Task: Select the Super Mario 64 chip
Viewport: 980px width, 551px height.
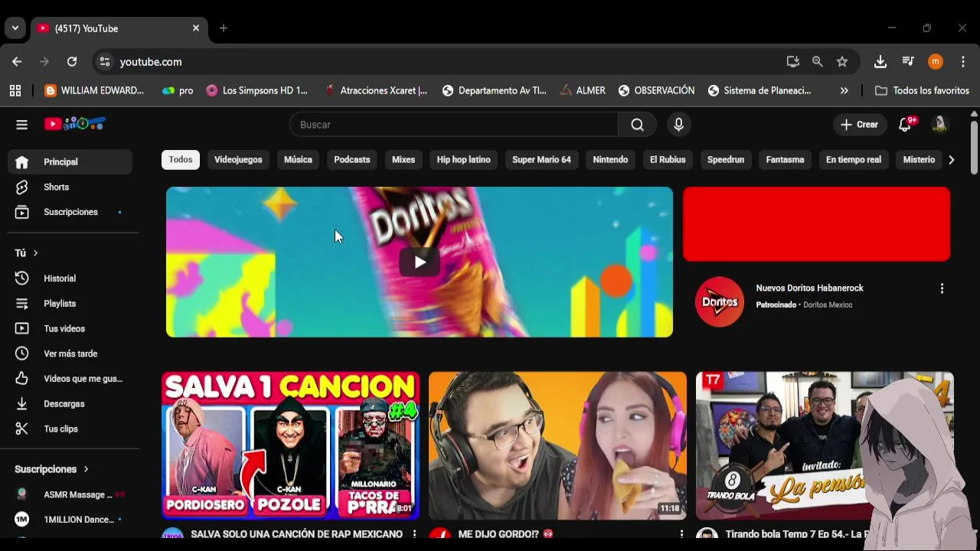Action: point(541,160)
